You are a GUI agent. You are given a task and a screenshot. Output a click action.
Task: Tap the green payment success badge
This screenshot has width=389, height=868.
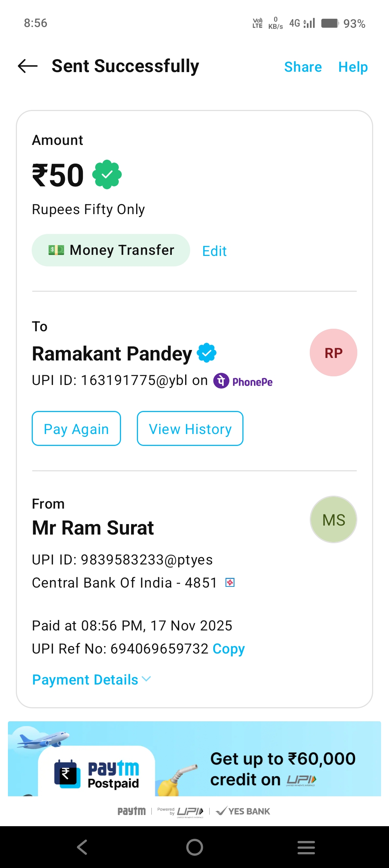pyautogui.click(x=107, y=175)
